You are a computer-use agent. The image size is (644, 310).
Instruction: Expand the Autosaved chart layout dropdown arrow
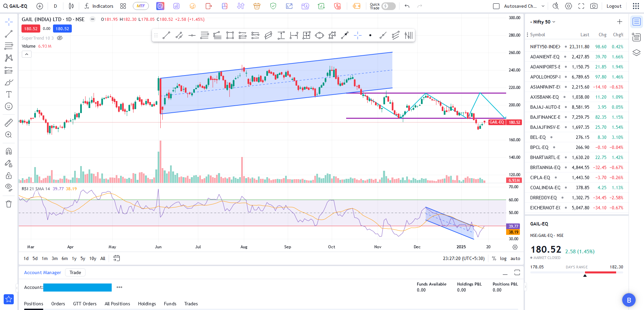(x=543, y=6)
